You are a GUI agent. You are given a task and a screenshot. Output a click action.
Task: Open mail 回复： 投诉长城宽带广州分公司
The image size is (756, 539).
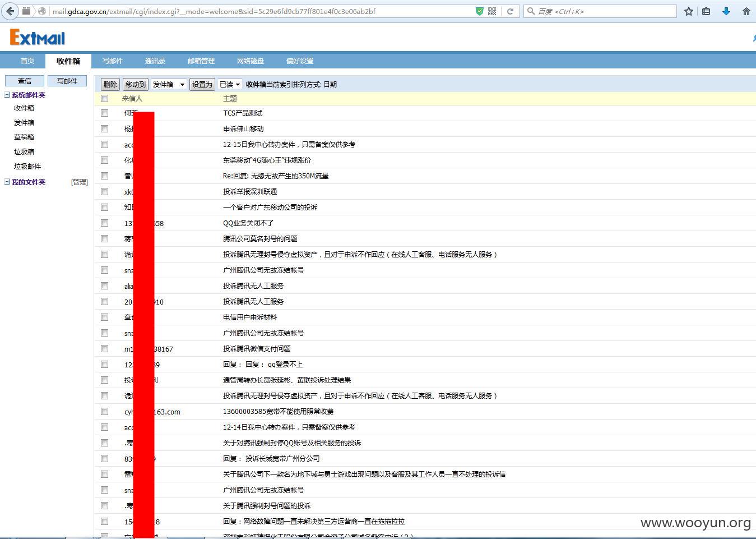(x=271, y=458)
